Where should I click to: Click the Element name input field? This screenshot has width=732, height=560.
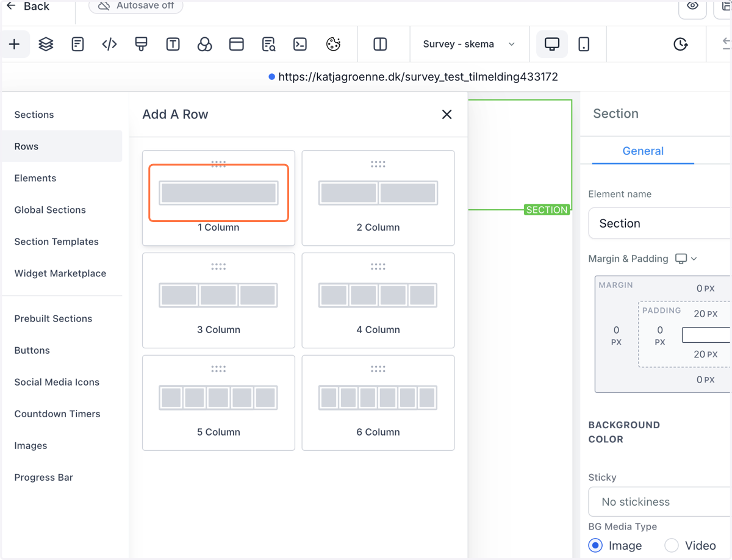pos(660,223)
